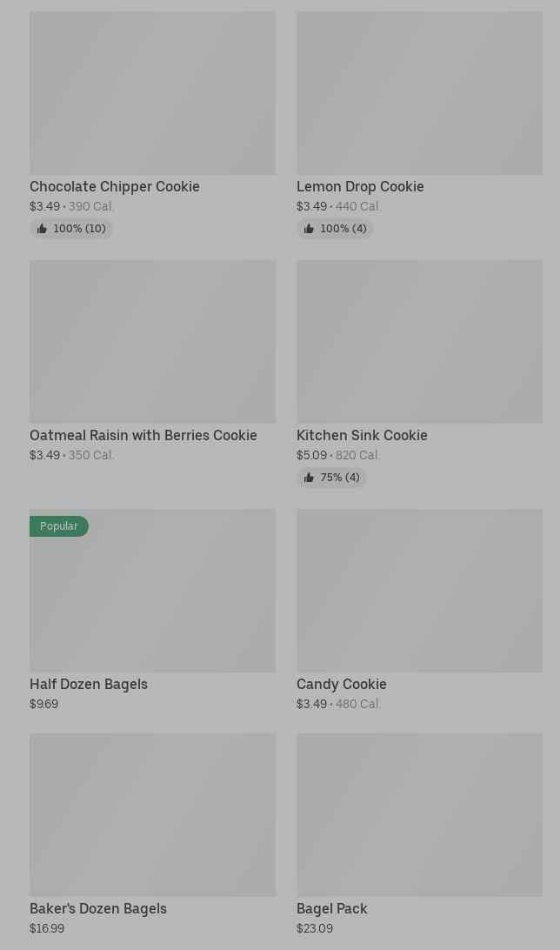Open Oatmeal Raisin with Berries Cookie title link
The height and width of the screenshot is (950, 560).
click(x=143, y=435)
